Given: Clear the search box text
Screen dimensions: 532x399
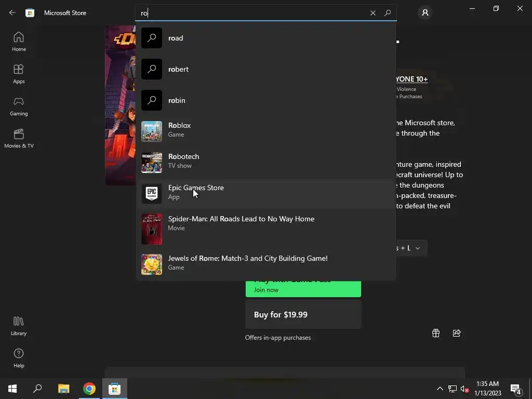Looking at the screenshot, I should click(x=373, y=13).
